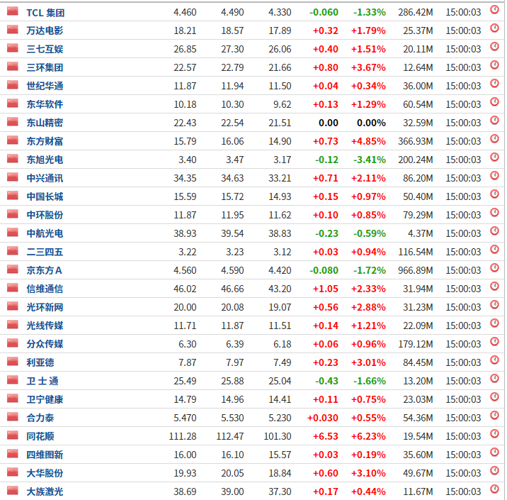Click the clock icon in 大族激光 row

click(x=495, y=489)
